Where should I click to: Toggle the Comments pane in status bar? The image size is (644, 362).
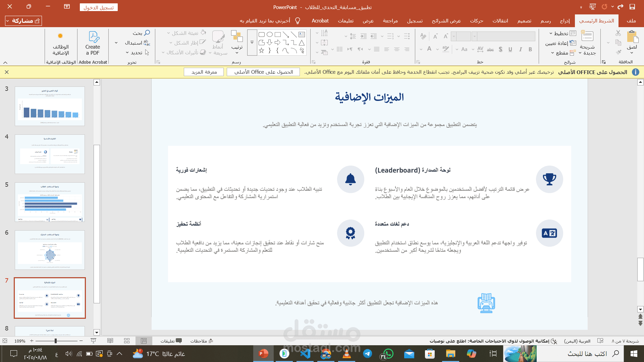click(171, 341)
